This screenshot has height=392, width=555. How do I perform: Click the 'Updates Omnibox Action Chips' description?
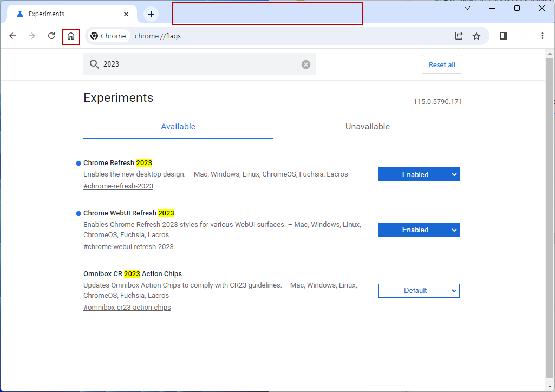pyautogui.click(x=220, y=290)
